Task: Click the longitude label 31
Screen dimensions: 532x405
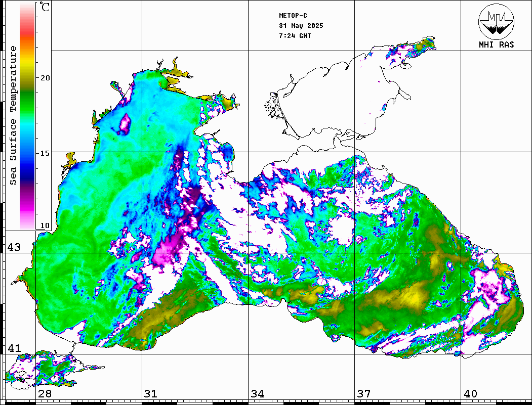Action: point(151,394)
